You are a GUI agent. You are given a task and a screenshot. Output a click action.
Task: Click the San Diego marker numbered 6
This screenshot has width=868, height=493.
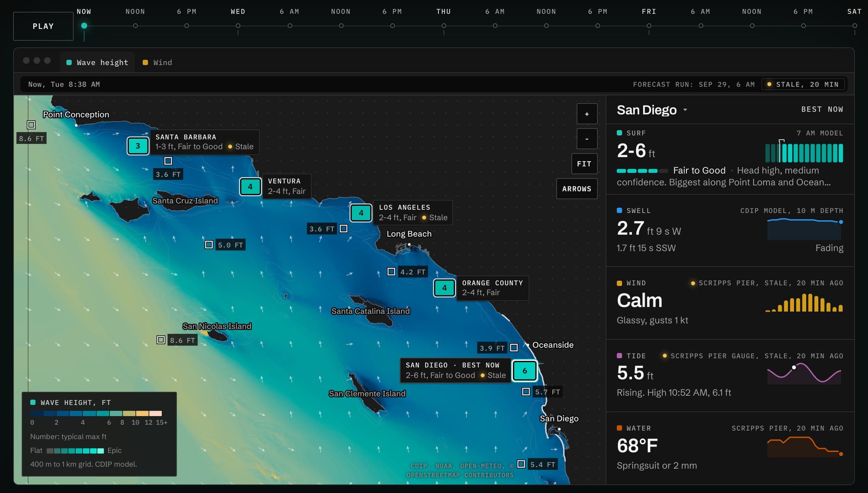pyautogui.click(x=525, y=371)
